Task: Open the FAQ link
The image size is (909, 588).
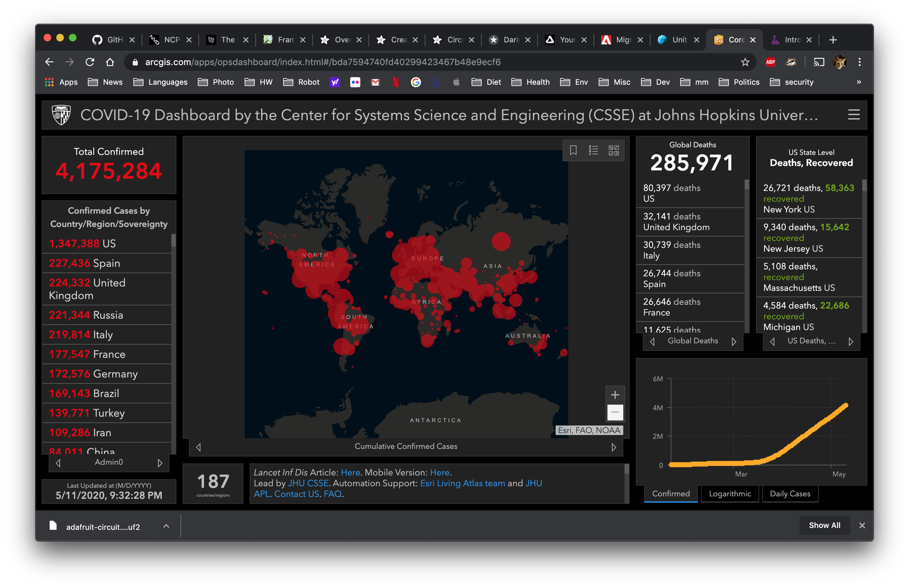Action: tap(332, 494)
